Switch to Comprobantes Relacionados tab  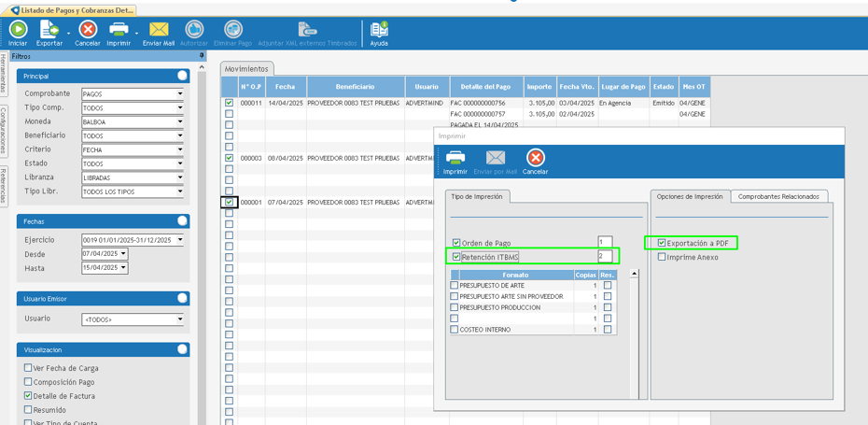coord(778,196)
